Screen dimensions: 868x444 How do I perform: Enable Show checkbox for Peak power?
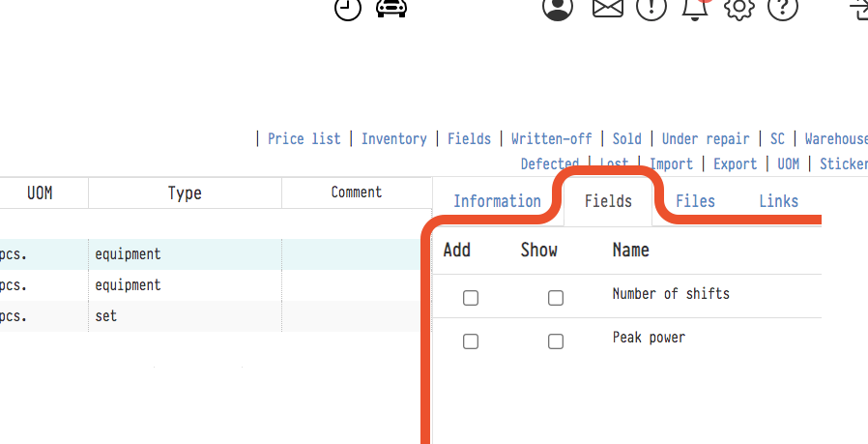click(x=556, y=341)
